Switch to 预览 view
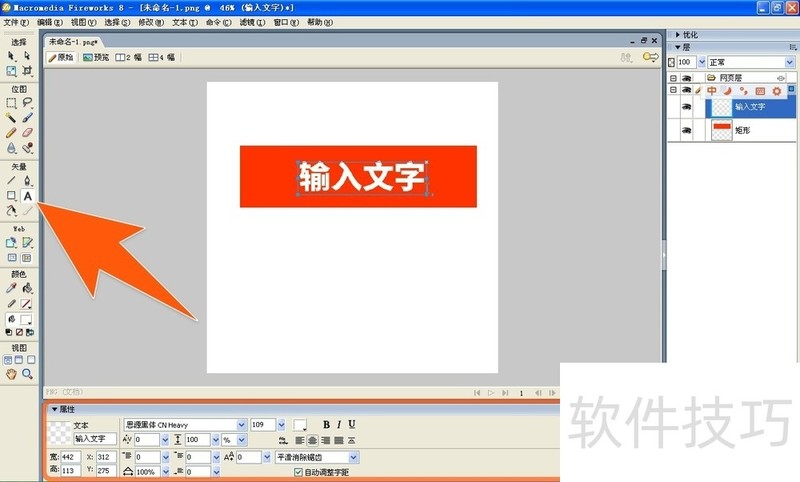 coord(96,57)
